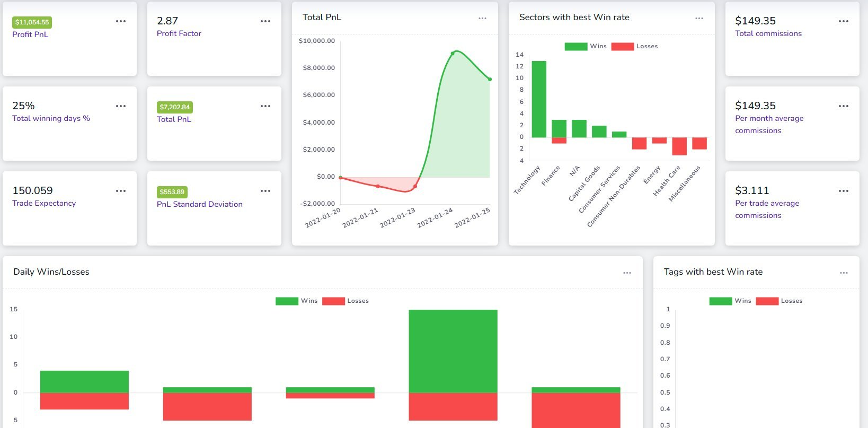Click the Total winning days % label
868x428 pixels.
pyautogui.click(x=51, y=118)
